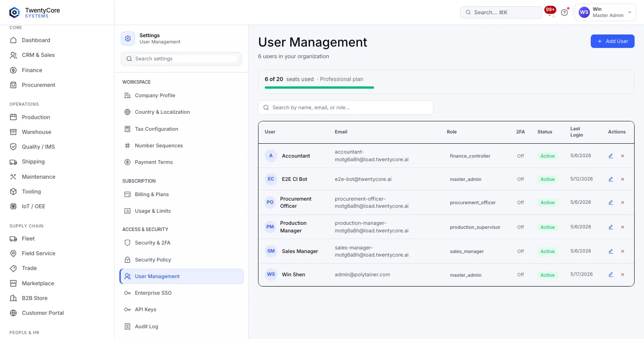Viewport: 644px width, 339px height.
Task: Remove the E2E CI Bot user
Action: [x=623, y=179]
